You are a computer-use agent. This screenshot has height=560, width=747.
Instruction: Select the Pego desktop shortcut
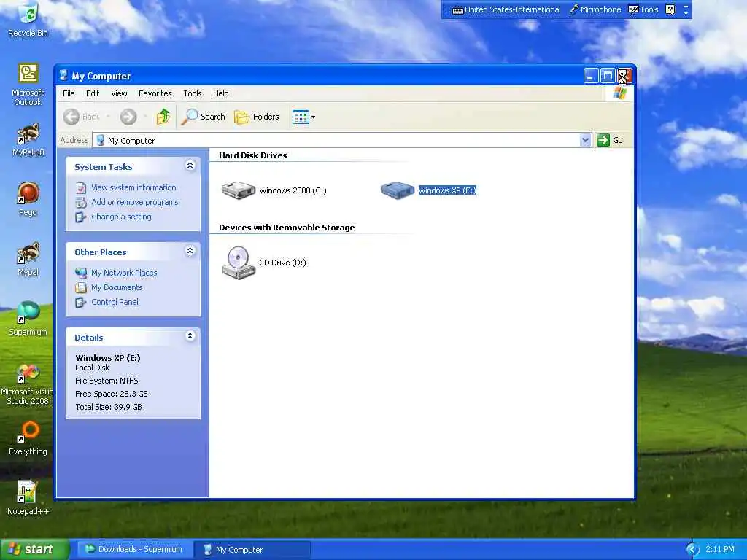pos(28,199)
